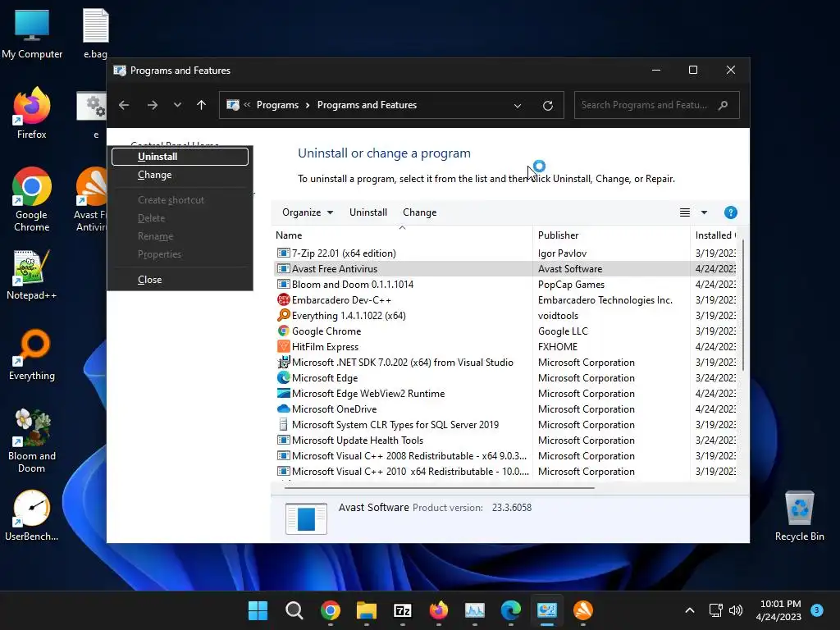Expand the address path chevrons before Programs

coord(247,105)
